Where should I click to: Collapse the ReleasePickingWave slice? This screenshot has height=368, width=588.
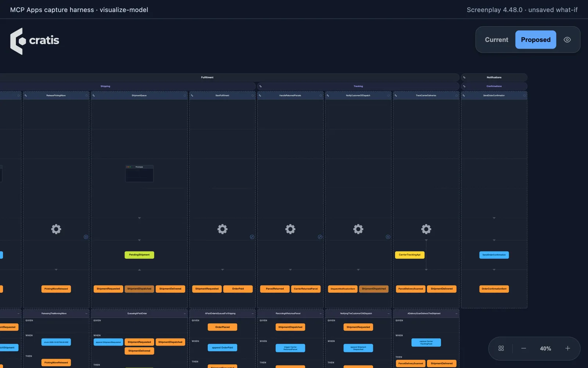(26, 96)
